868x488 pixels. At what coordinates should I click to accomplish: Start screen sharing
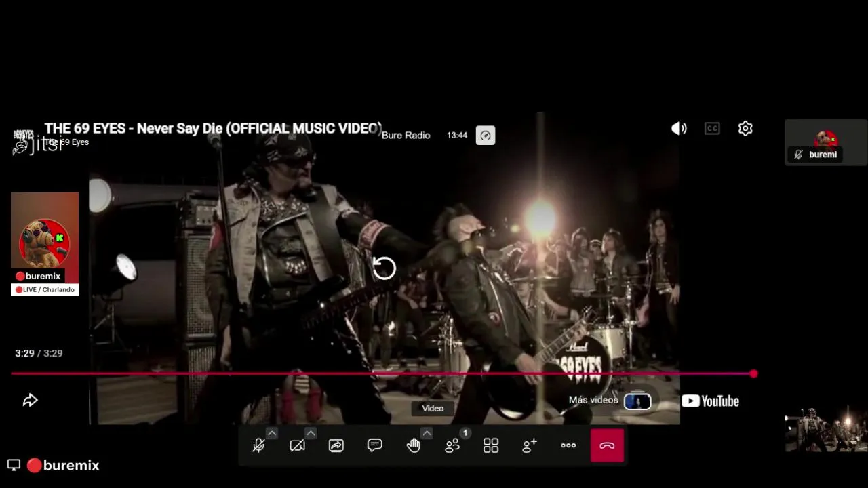coord(336,445)
